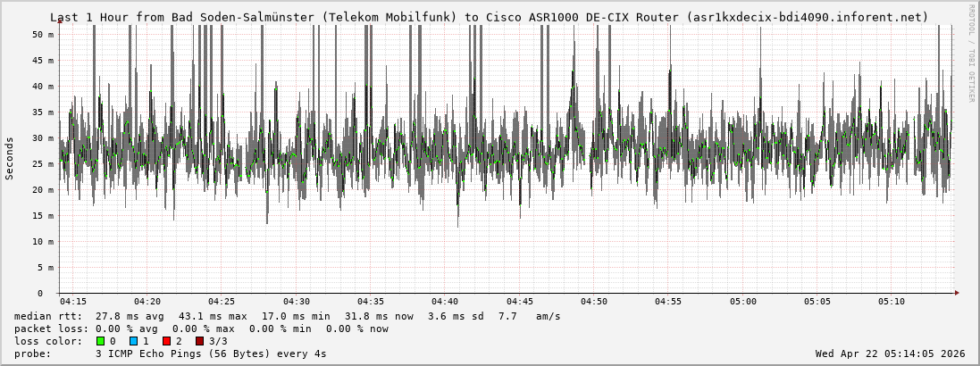980x366 pixels.
Task: Click the 04:50 time axis label
Action: (x=594, y=302)
